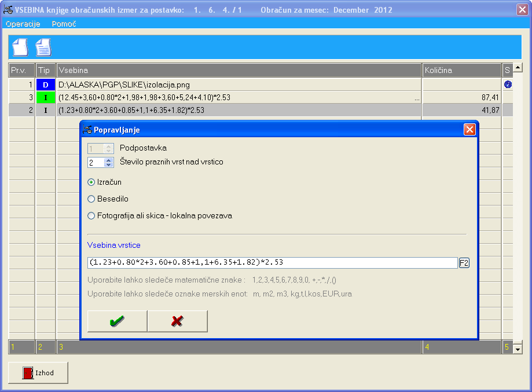Decrease the Število praznih vrst spinner value
The height and width of the screenshot is (392, 532).
click(108, 165)
